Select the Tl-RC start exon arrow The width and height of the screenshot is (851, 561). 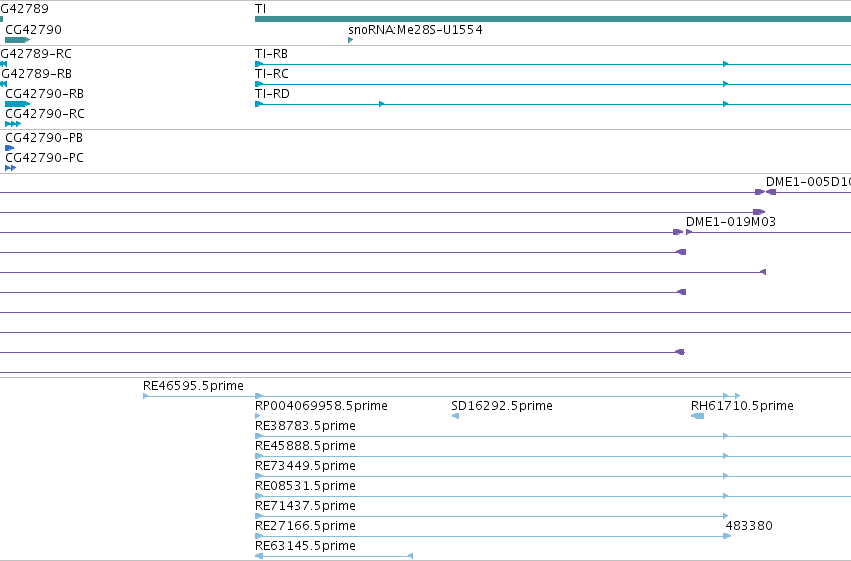pyautogui.click(x=259, y=84)
